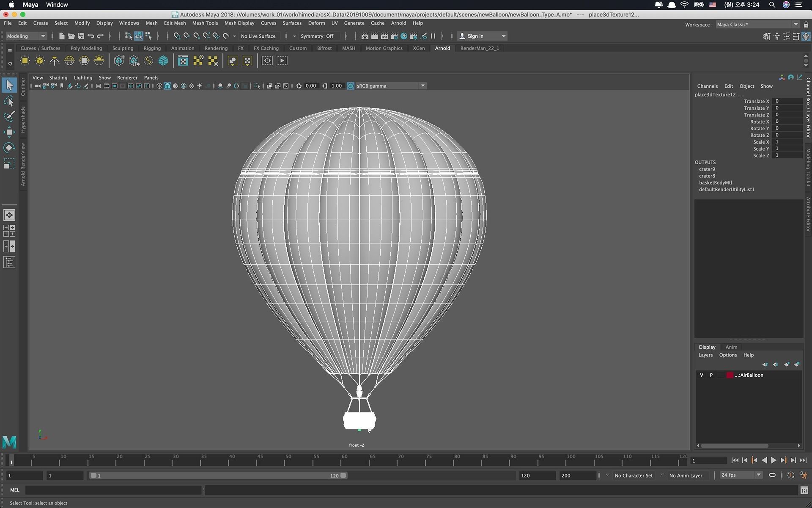812x508 pixels.
Task: Toggle select by object type mode
Action: point(139,36)
